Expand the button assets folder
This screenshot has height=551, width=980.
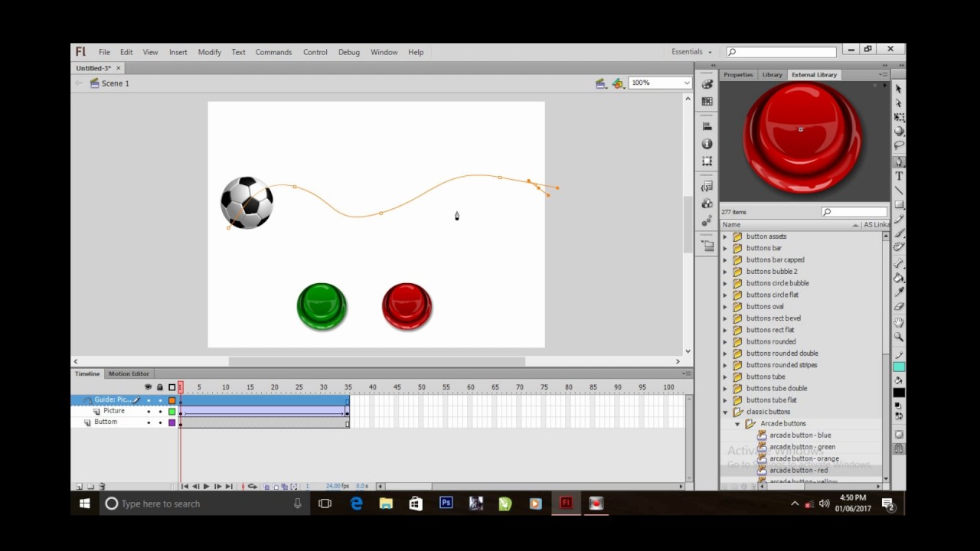click(725, 236)
